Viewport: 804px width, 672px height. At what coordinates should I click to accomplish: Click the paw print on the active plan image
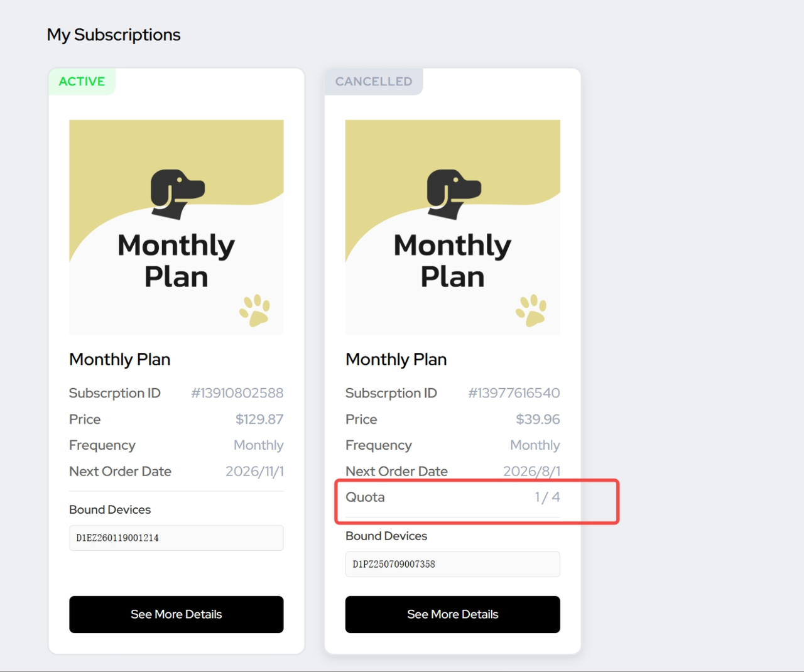pyautogui.click(x=255, y=310)
